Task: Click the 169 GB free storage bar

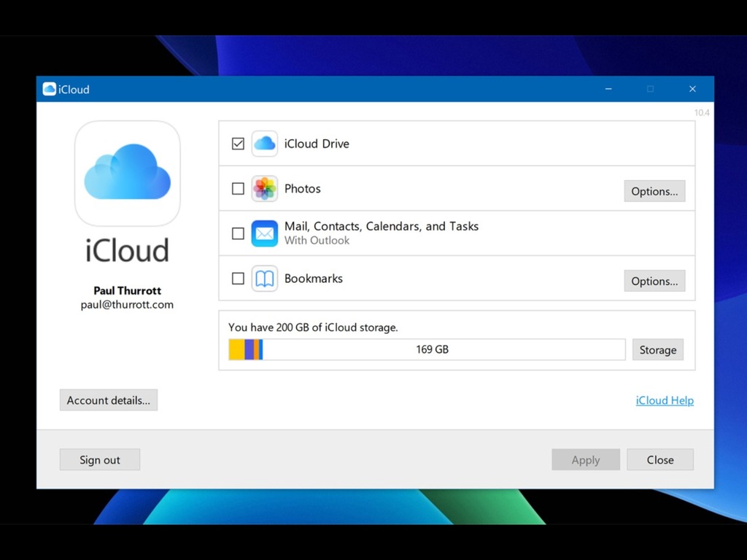Action: point(444,349)
